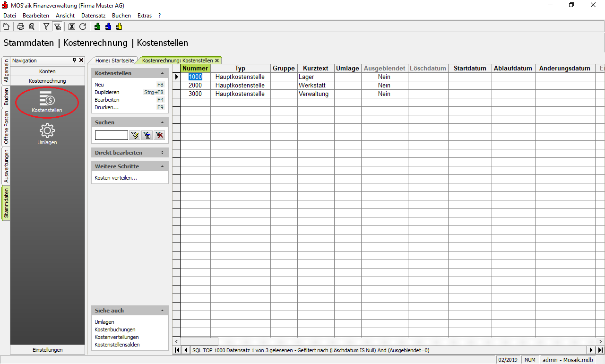Toggle the pin on the Navigation panel
The image size is (605, 364).
(74, 61)
